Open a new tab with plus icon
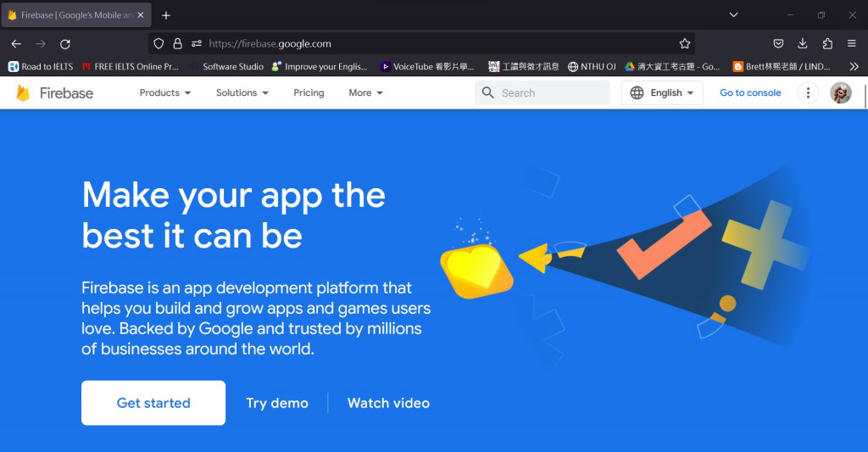The height and width of the screenshot is (452, 868). pyautogui.click(x=166, y=15)
